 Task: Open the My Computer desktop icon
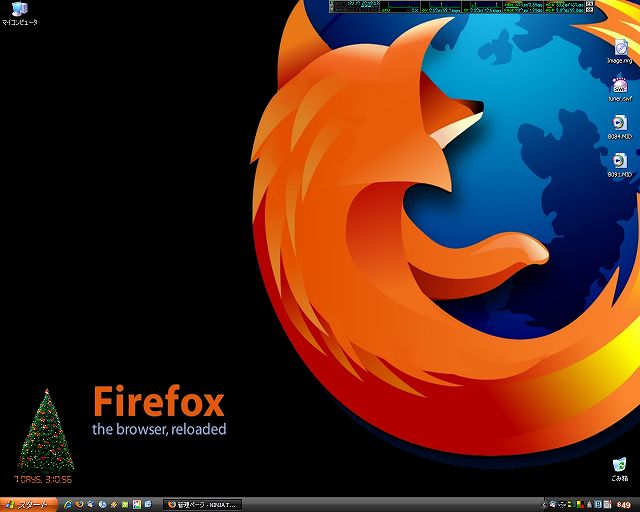tap(19, 13)
